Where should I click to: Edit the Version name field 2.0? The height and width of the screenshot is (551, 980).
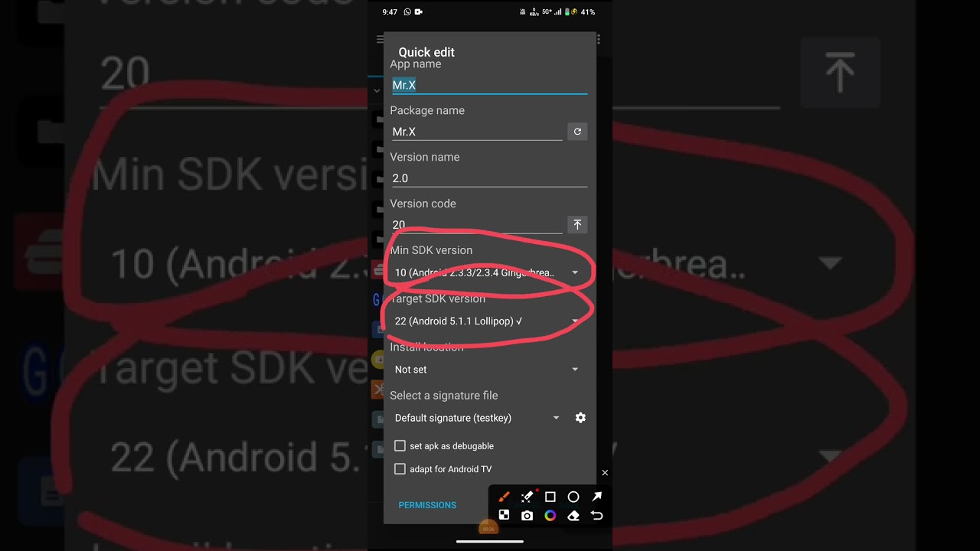pyautogui.click(x=489, y=178)
